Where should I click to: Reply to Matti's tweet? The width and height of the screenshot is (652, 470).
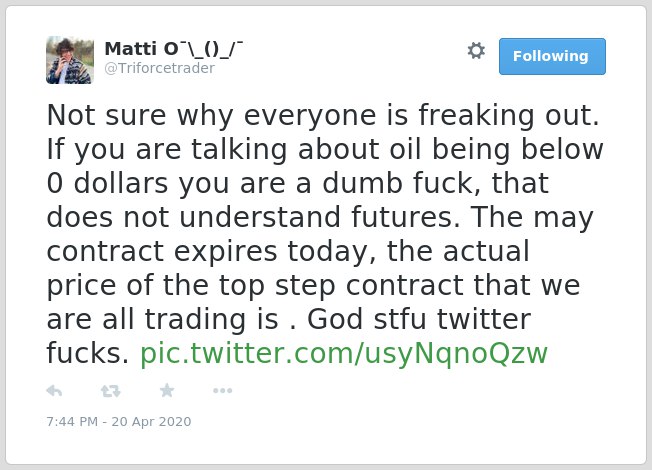coord(54,391)
